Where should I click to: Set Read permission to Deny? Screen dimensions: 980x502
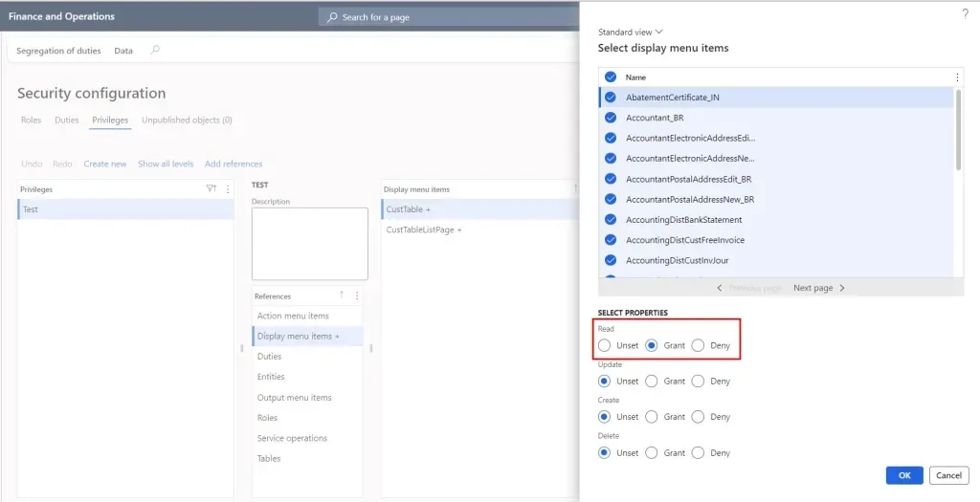click(698, 345)
